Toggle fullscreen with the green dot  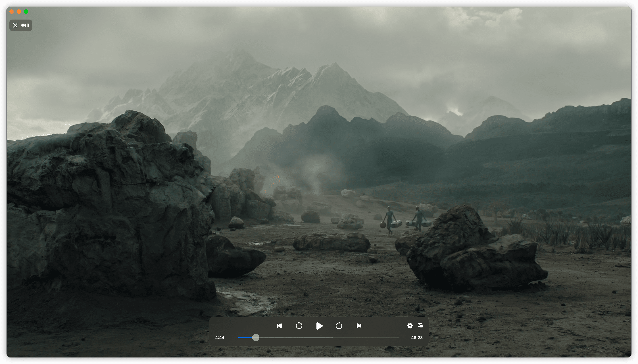[x=26, y=12]
